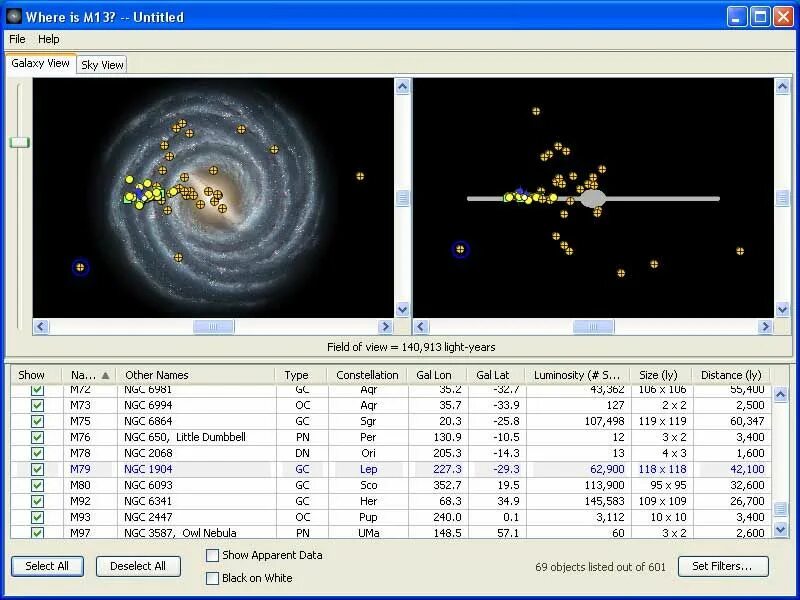This screenshot has width=800, height=600.
Task: Click the zoom slider handle
Action: [x=19, y=142]
